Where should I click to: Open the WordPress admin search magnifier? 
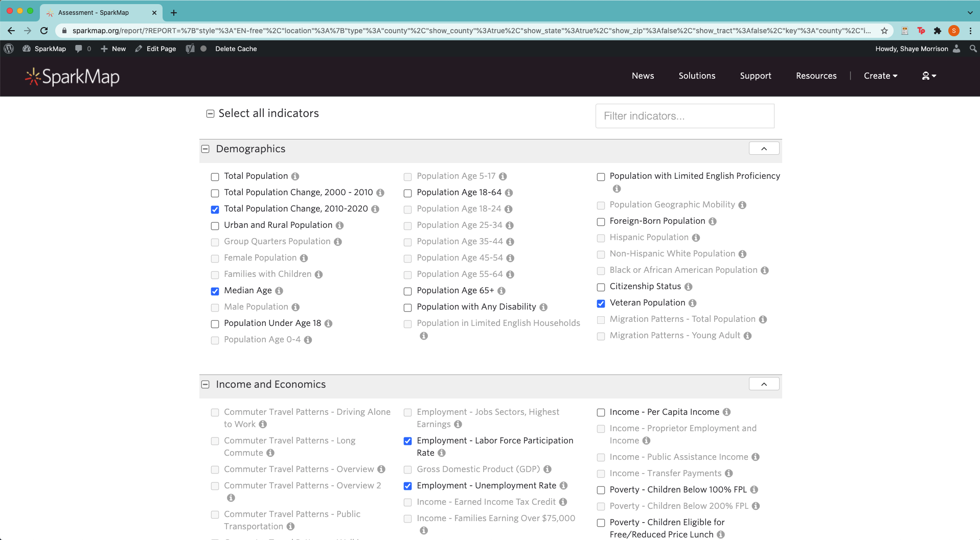973,49
